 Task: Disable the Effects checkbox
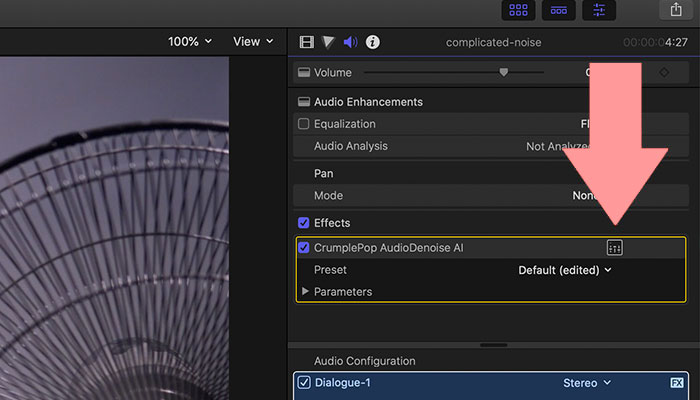[x=304, y=222]
